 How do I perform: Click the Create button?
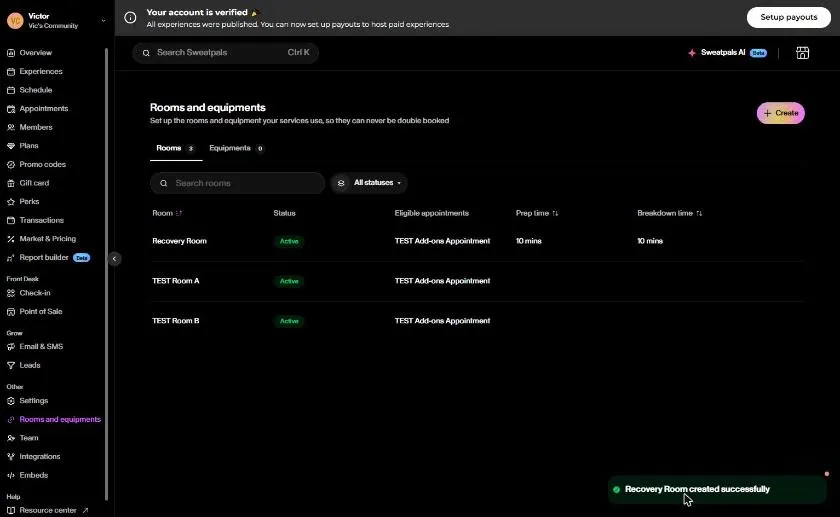780,113
